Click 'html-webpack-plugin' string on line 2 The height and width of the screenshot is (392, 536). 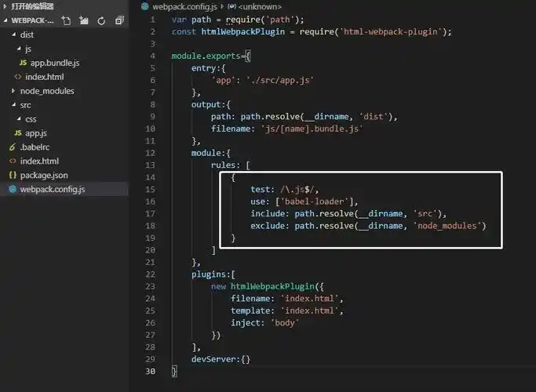390,32
